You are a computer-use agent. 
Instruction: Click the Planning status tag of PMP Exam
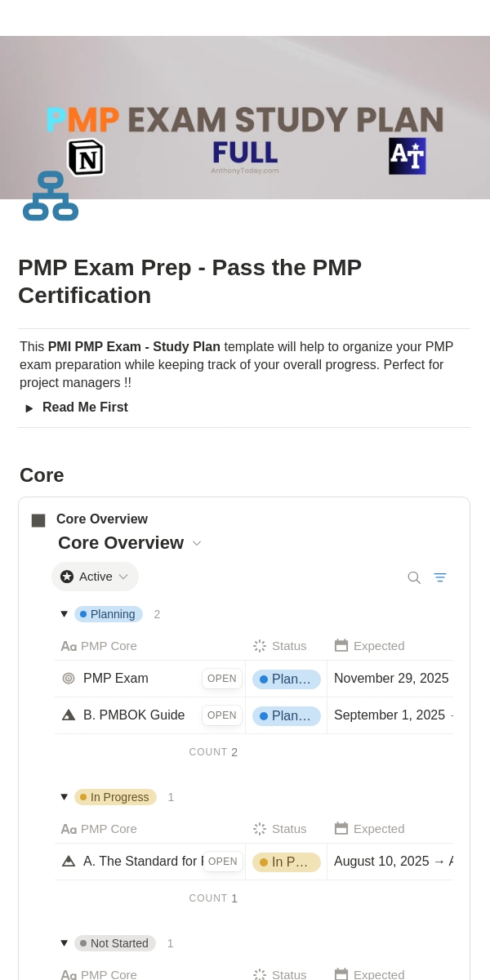287,679
